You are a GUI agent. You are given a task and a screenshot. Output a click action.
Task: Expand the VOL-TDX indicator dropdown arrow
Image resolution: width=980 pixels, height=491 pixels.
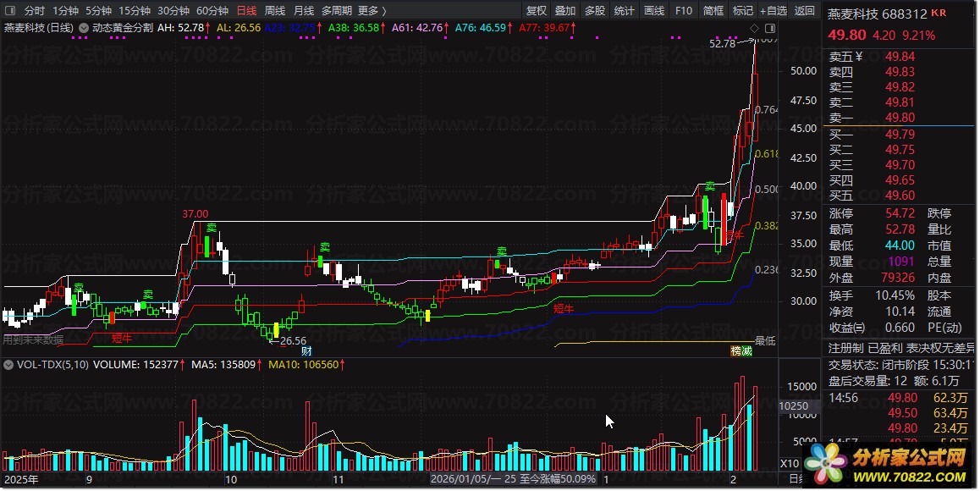[8, 364]
